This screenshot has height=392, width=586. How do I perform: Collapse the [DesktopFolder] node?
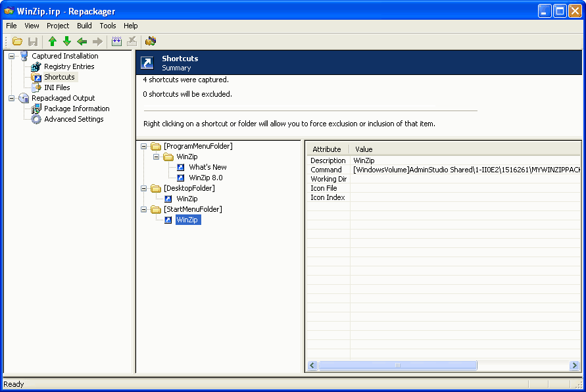pos(144,188)
